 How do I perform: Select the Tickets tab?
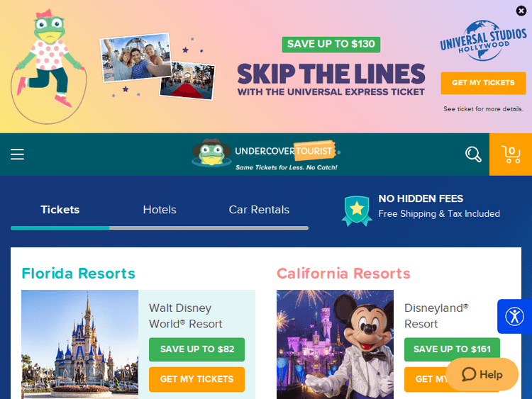(60, 210)
